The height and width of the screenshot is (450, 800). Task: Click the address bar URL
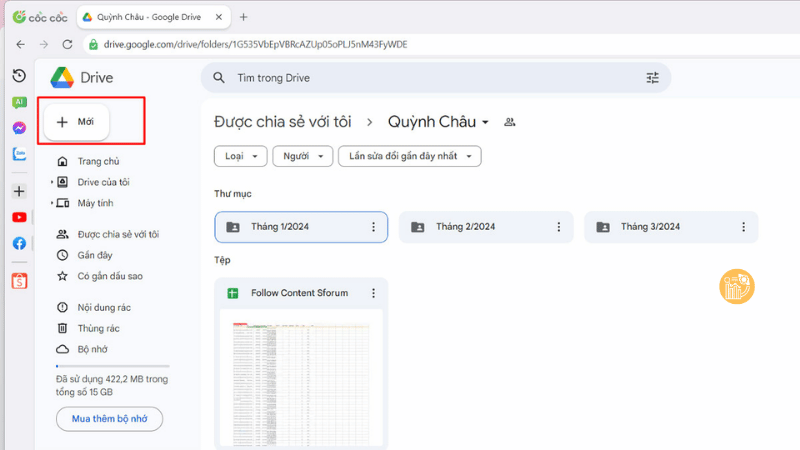point(256,44)
